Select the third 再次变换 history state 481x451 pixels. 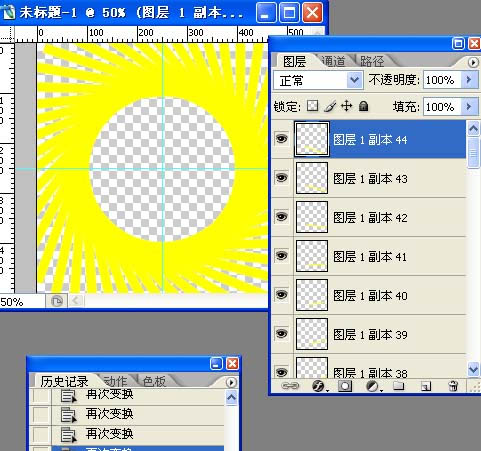coord(127,435)
